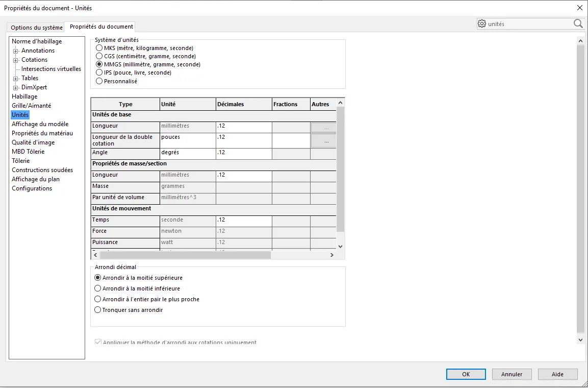Click the Masse row label
This screenshot has width=588, height=388.
click(x=100, y=186)
